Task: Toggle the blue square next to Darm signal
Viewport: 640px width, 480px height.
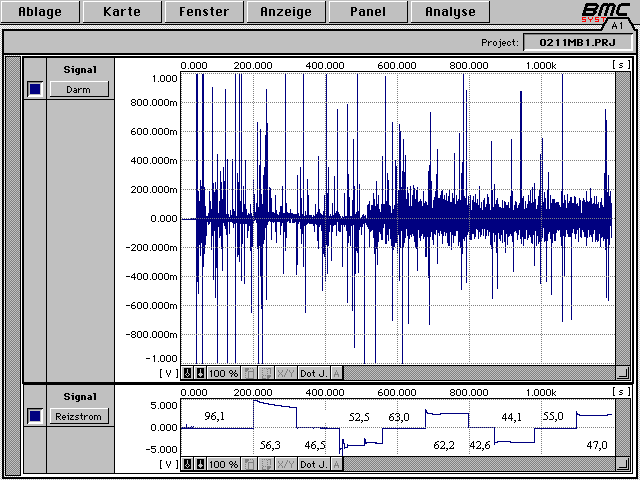Action: 35,89
